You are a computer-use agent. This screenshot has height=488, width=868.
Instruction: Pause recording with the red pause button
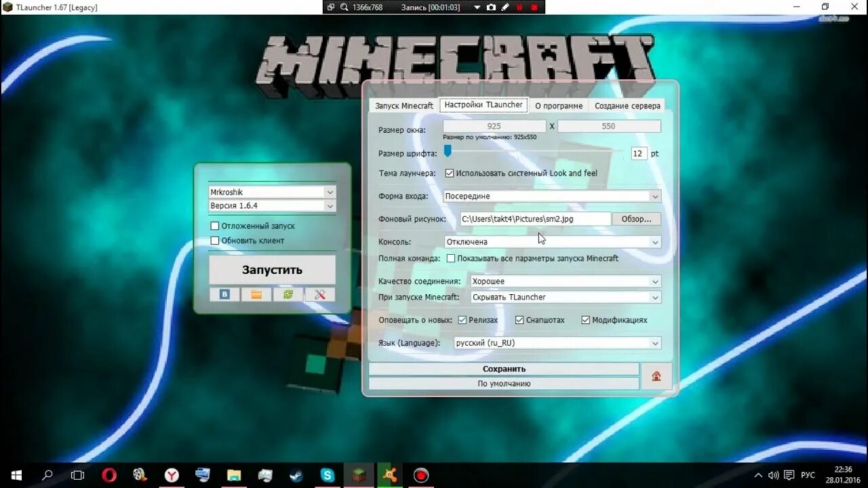[x=520, y=7]
